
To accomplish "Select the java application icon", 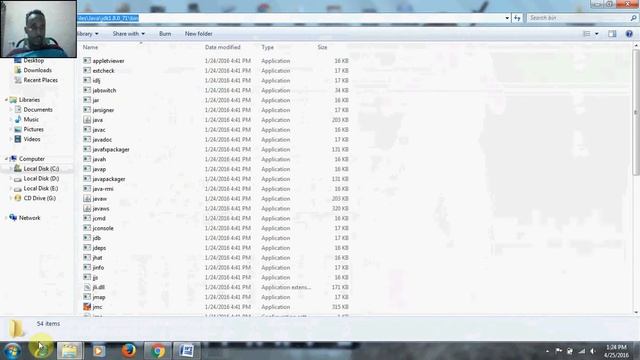I will [x=87, y=120].
